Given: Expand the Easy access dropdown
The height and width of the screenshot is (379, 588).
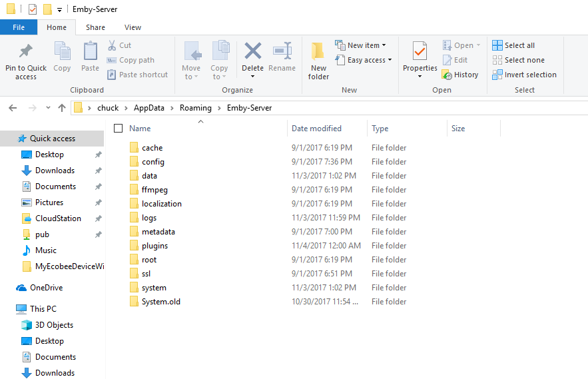Looking at the screenshot, I should pyautogui.click(x=390, y=60).
